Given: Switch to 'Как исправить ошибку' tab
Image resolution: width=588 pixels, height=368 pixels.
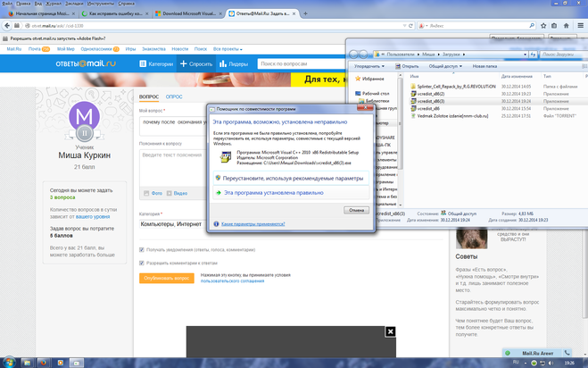Looking at the screenshot, I should coord(115,13).
